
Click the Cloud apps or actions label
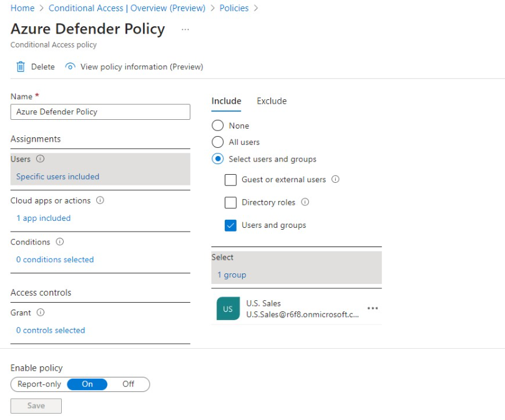point(51,200)
